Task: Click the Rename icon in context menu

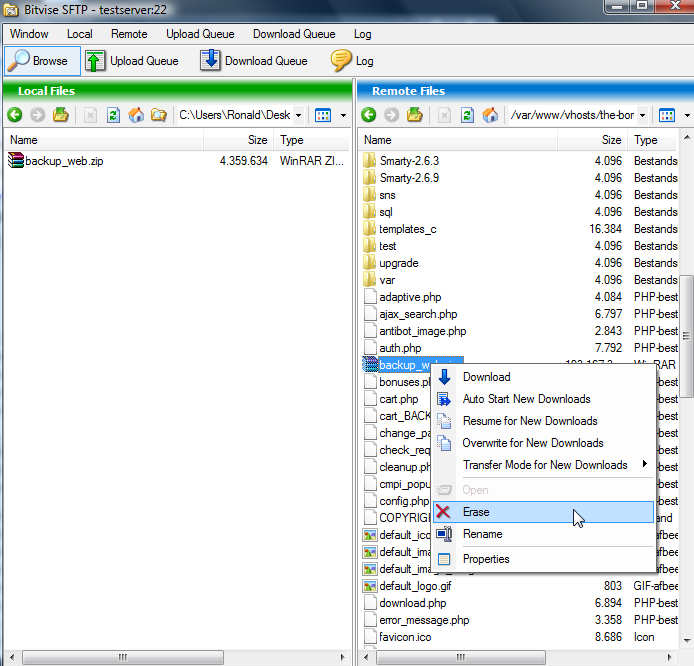Action: click(444, 534)
